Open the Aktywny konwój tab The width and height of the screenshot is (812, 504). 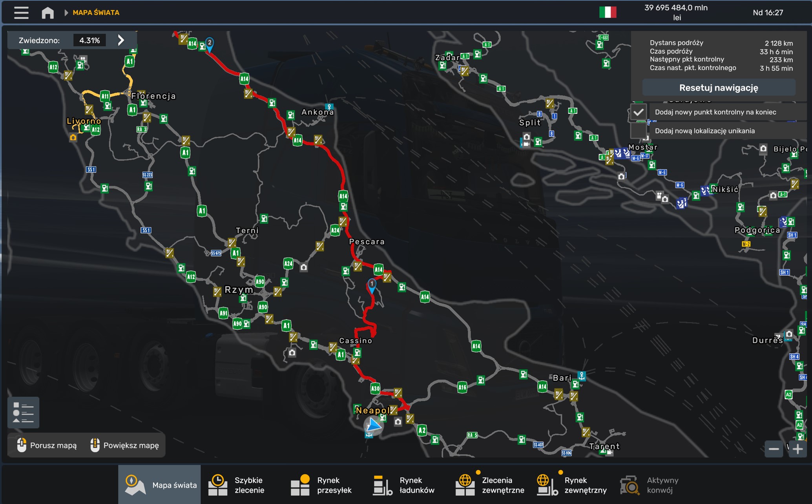[x=654, y=485]
